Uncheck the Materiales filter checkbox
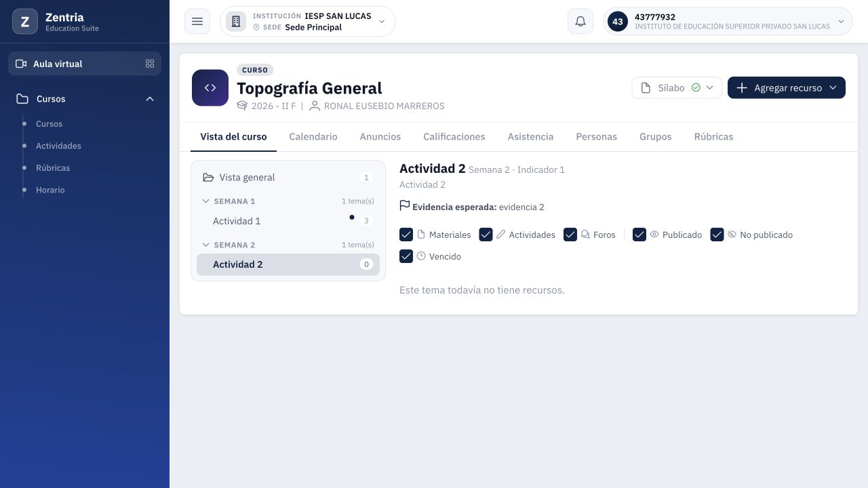The image size is (868, 488). pos(406,235)
